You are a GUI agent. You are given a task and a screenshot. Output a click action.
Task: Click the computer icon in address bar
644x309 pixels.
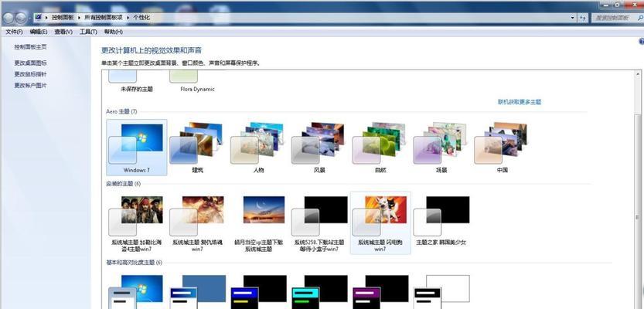pyautogui.click(x=38, y=17)
